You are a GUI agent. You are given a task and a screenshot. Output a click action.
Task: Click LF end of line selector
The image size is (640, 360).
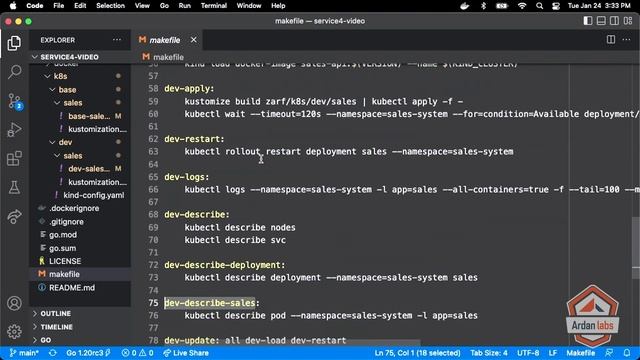(553, 353)
